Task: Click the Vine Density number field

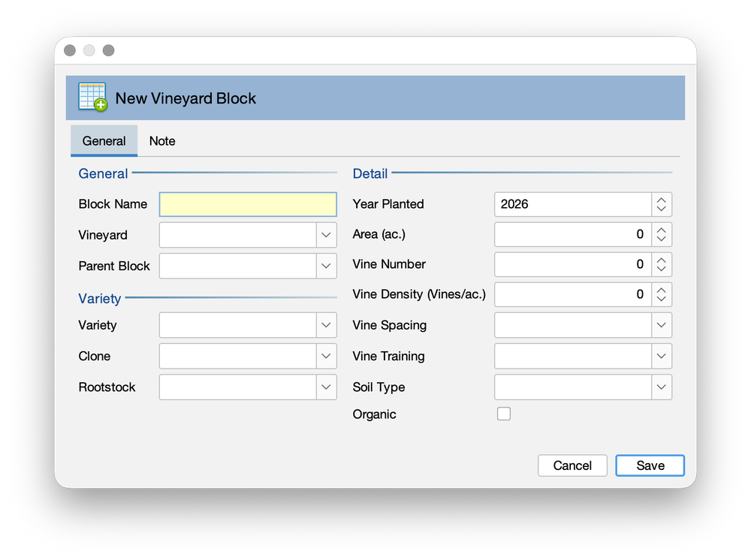Action: point(573,294)
